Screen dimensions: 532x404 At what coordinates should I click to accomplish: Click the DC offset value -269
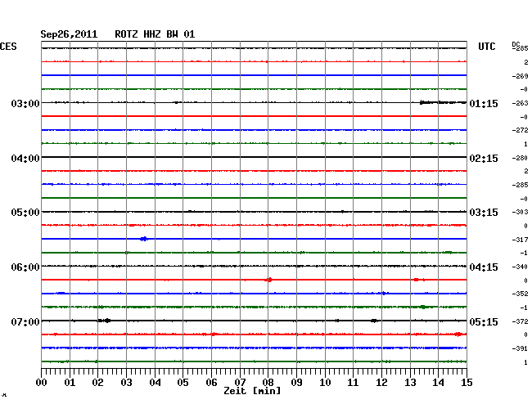pyautogui.click(x=520, y=76)
